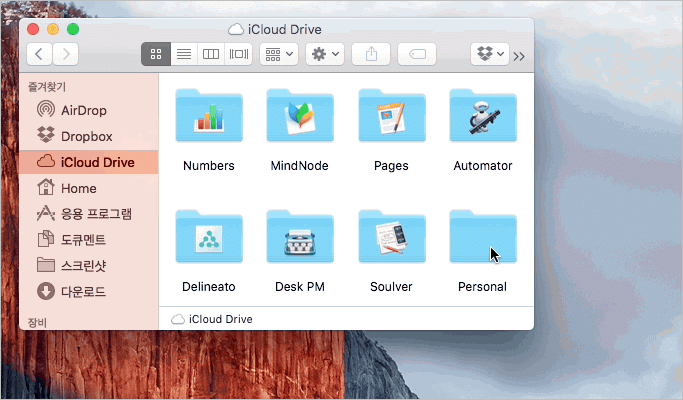Click the Delineato folder name label

(209, 287)
